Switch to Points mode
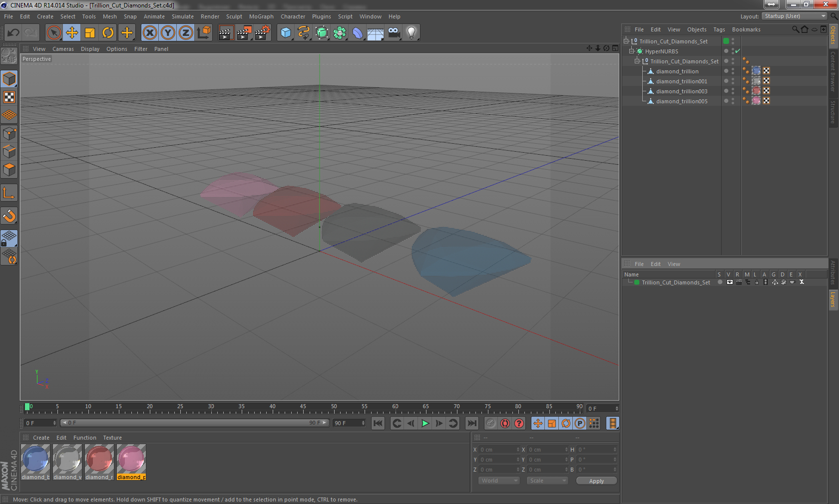This screenshot has height=504, width=839. [x=9, y=134]
